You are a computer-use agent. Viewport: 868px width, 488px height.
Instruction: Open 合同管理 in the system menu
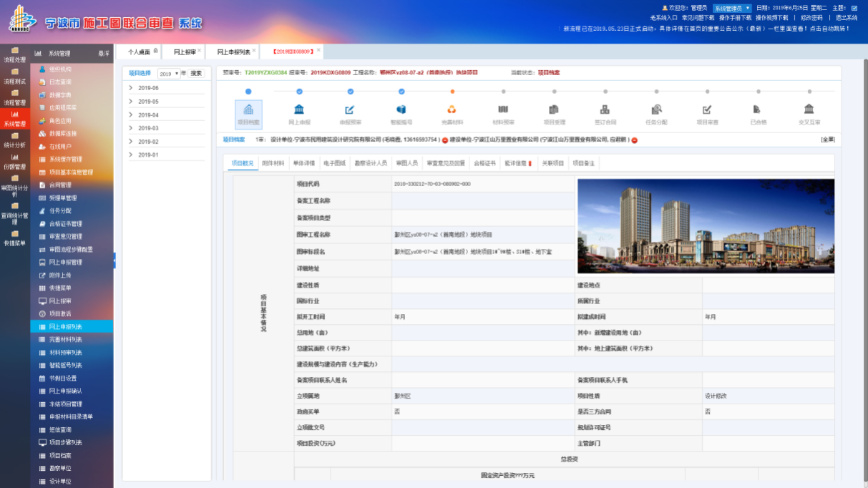coord(60,185)
